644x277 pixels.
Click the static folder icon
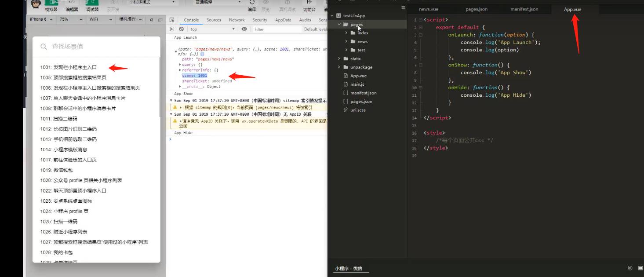(346, 58)
